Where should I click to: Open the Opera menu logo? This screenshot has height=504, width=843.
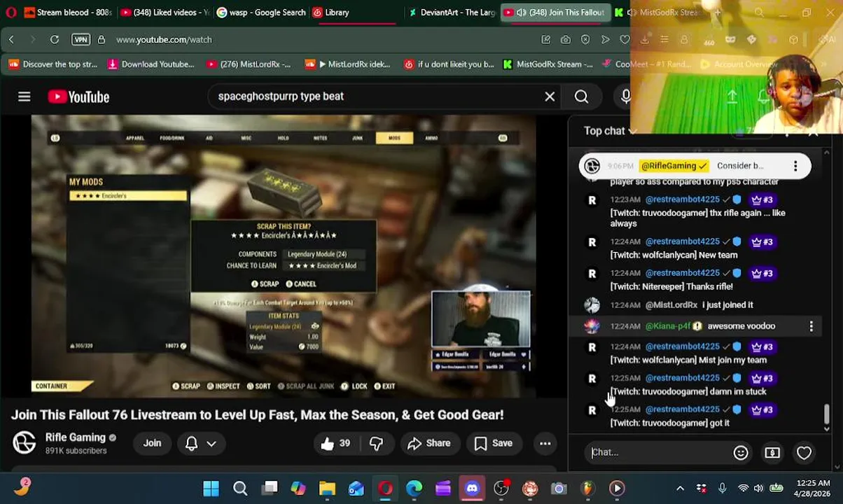point(11,12)
